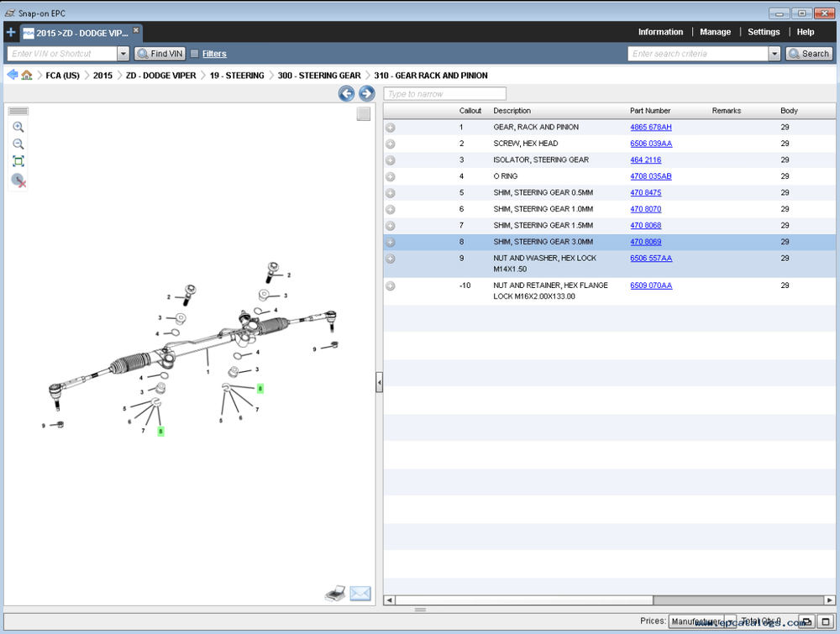Click the zoom in magnifier icon

18,127
